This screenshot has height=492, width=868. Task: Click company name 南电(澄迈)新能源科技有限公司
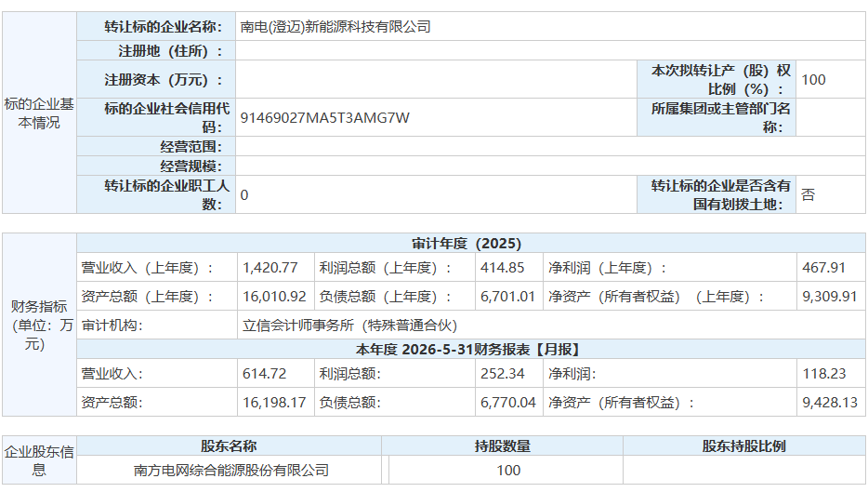coord(335,27)
